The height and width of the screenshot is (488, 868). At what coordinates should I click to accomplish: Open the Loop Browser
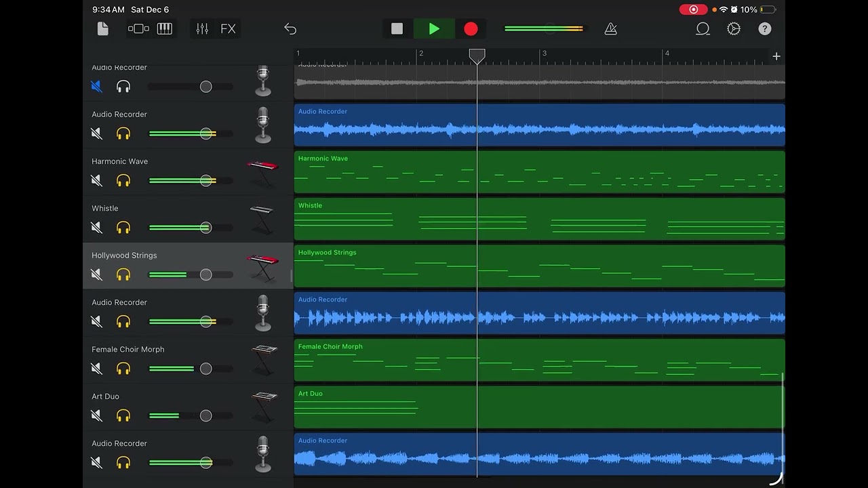(703, 28)
